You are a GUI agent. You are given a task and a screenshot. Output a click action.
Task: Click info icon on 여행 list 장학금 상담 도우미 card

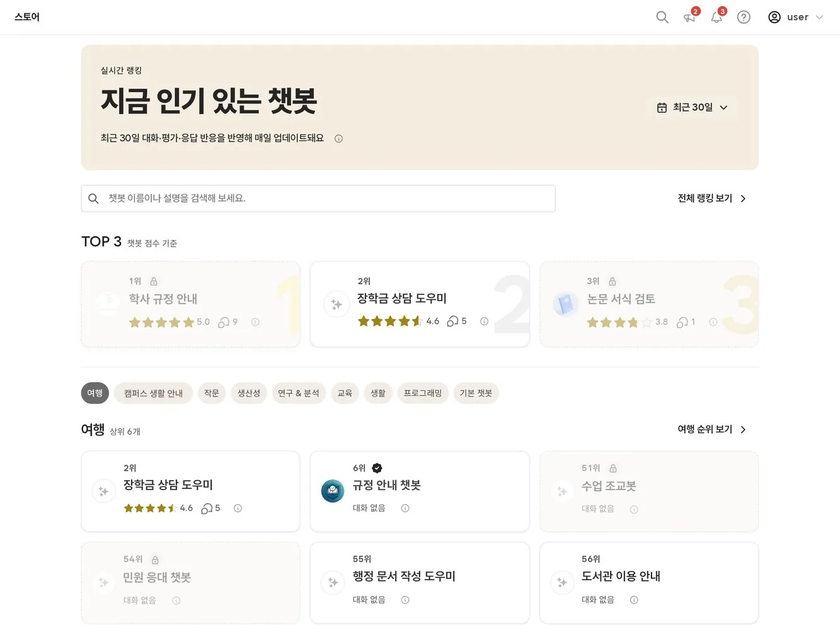(x=238, y=508)
